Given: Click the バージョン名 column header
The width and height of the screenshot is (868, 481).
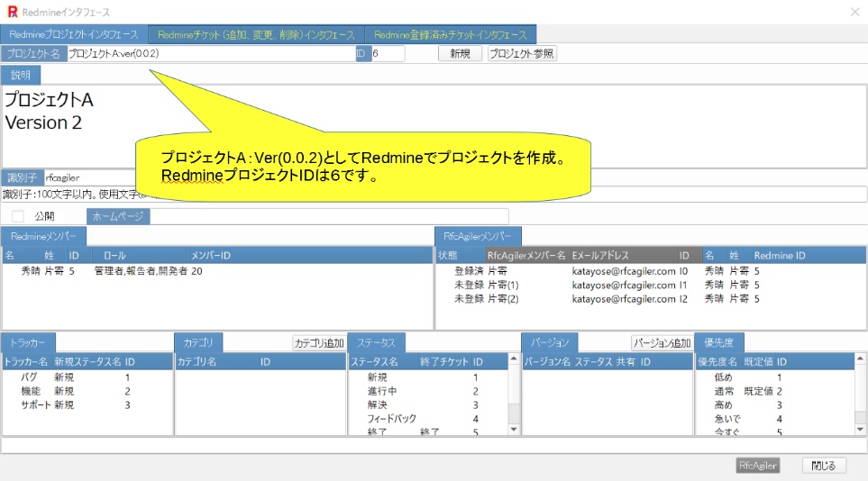Looking at the screenshot, I should 547,362.
